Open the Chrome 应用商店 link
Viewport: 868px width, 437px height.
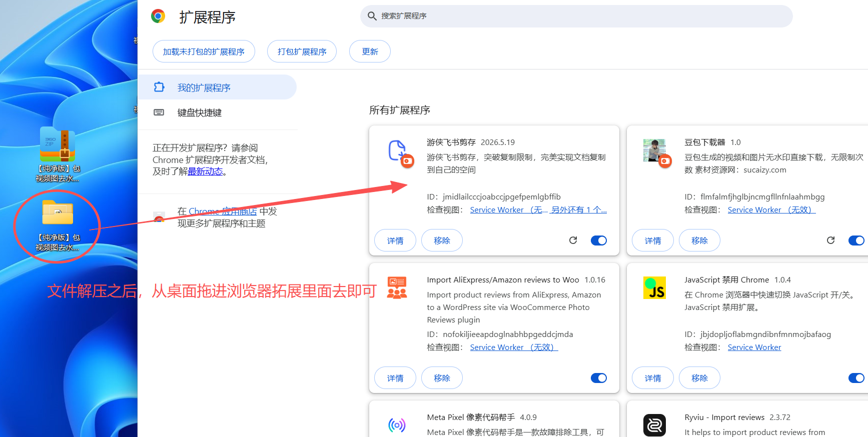coord(223,211)
